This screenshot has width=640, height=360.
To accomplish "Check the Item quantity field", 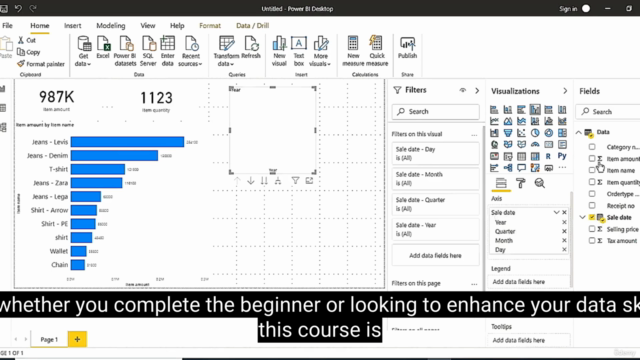I will click(592, 182).
